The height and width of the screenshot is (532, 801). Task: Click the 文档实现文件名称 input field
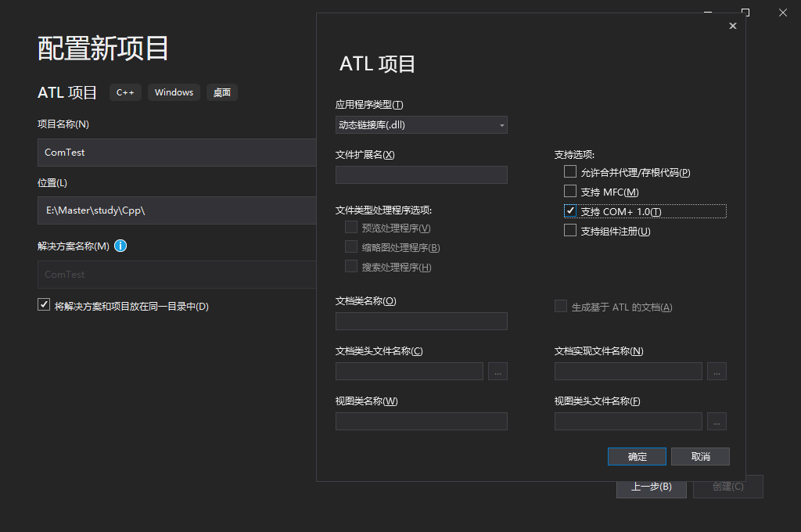click(x=628, y=372)
